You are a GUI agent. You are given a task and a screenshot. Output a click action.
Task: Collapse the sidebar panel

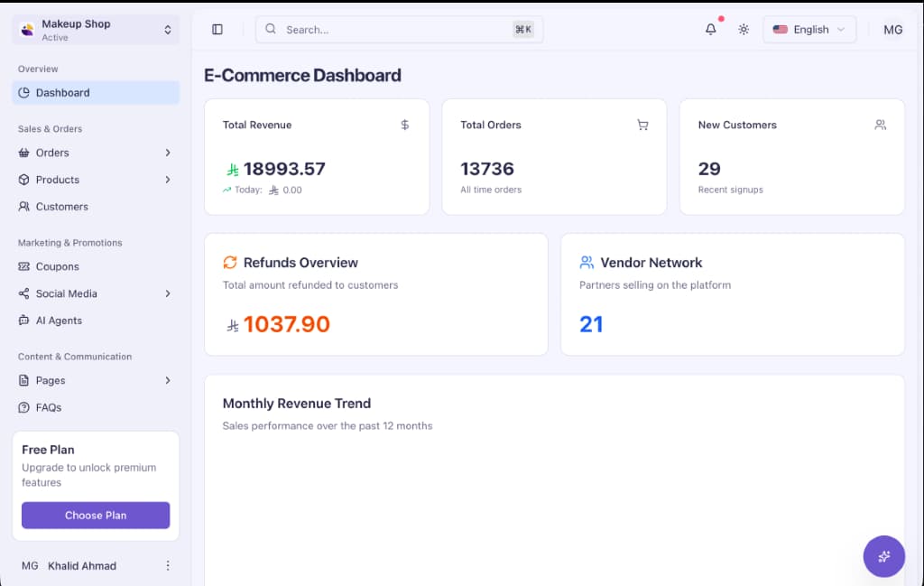217,28
